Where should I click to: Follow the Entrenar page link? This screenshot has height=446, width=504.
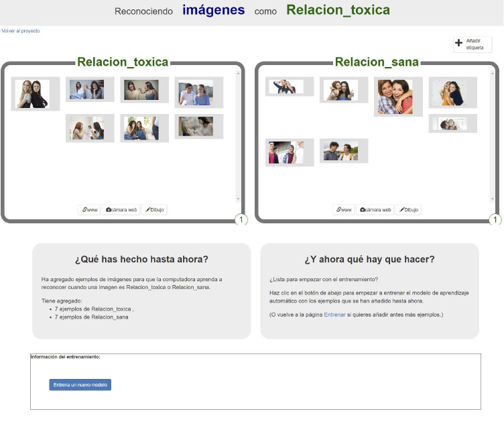[x=334, y=315]
